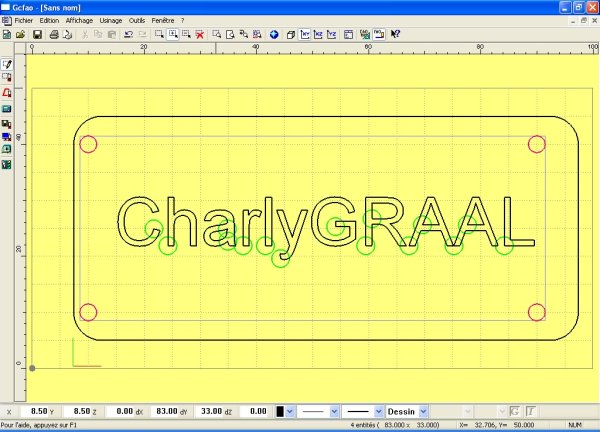Click the Z field showing 0.00
The height and width of the screenshot is (432, 600).
[x=120, y=411]
